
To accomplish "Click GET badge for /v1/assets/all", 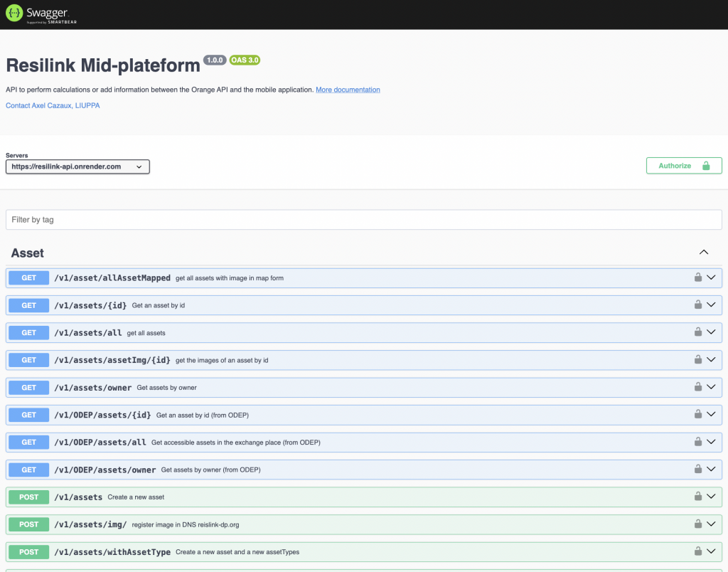I will [x=28, y=332].
